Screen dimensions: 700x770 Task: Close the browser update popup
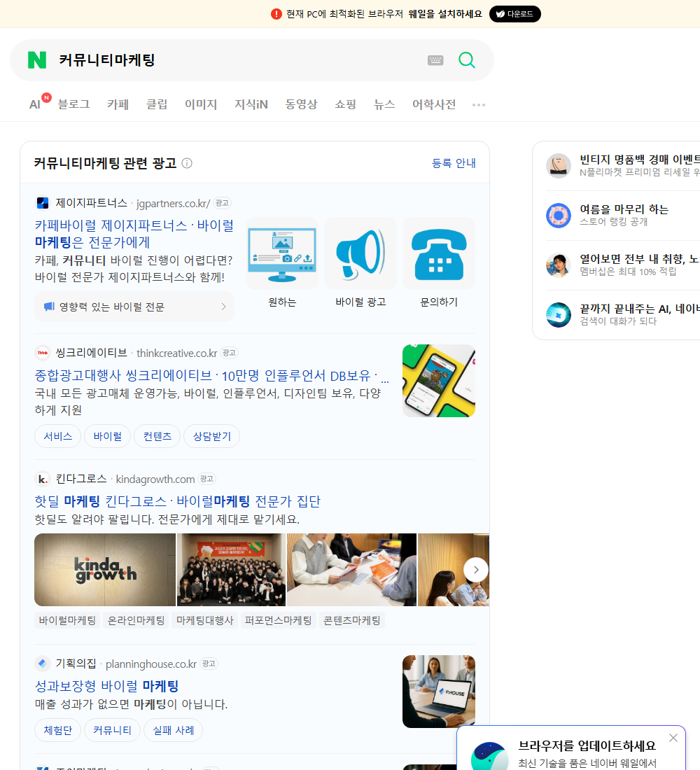tap(673, 738)
